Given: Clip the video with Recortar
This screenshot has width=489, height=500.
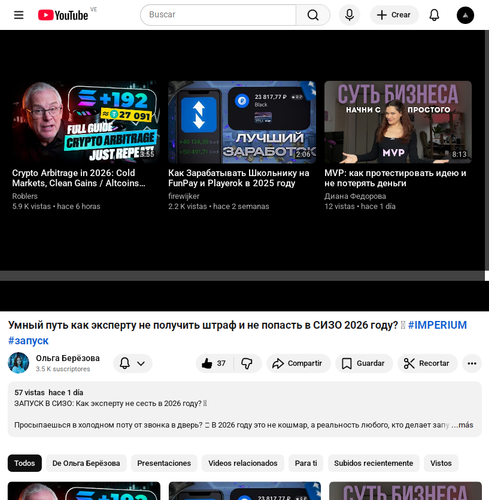Looking at the screenshot, I should tap(427, 363).
